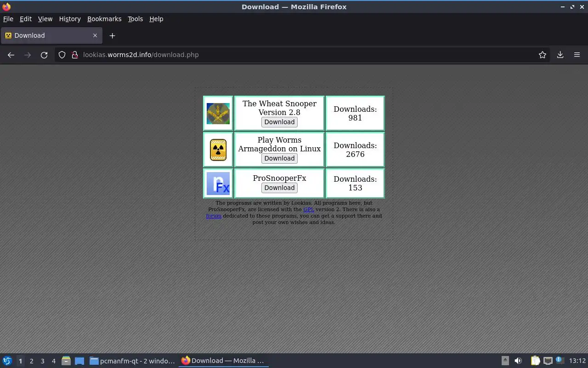
Task: Switch to workspace 4
Action: click(x=53, y=361)
